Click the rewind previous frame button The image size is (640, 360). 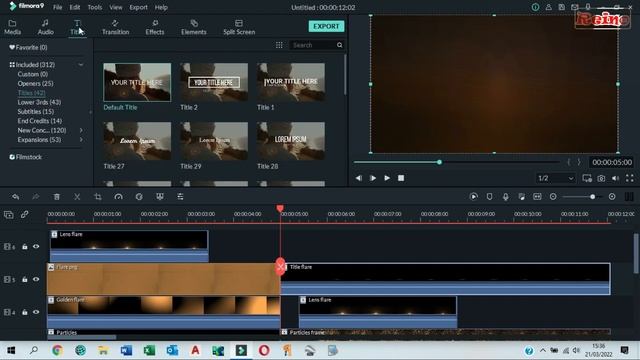[358, 178]
